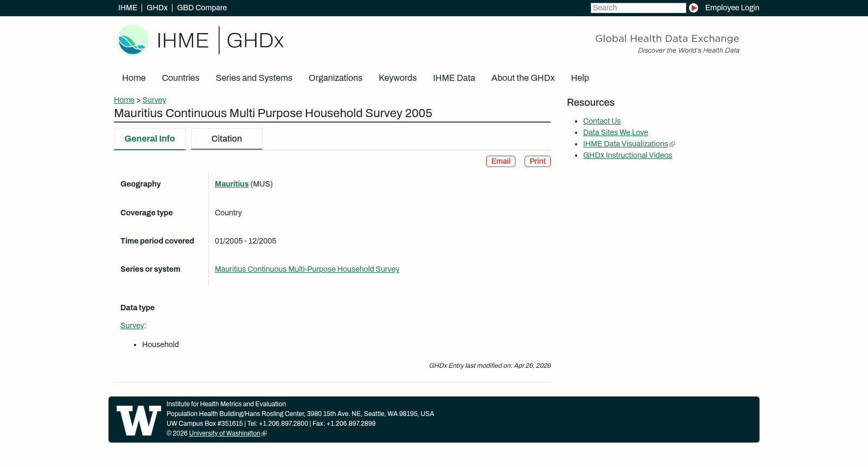Click the Geography field label
Viewport: 868px width, 467px height.
click(141, 184)
